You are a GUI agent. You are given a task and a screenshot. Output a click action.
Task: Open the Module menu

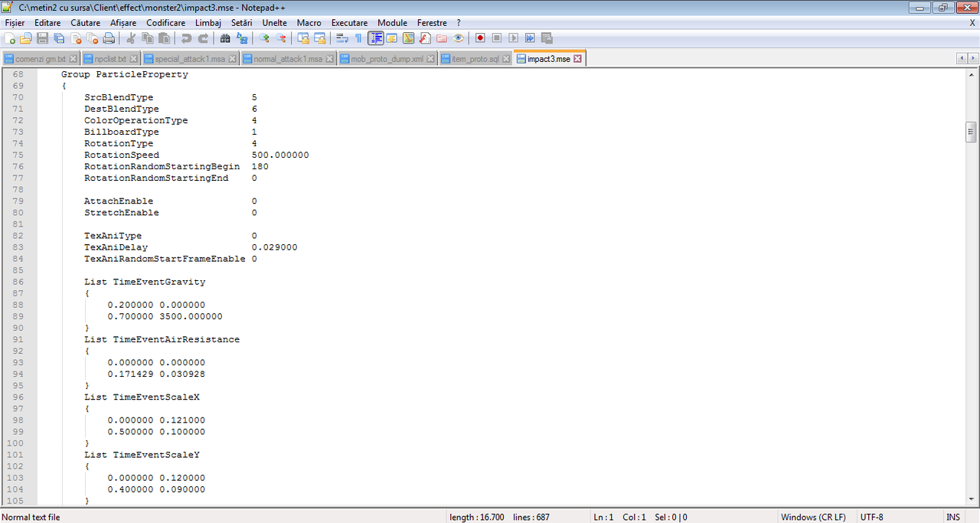coord(392,23)
